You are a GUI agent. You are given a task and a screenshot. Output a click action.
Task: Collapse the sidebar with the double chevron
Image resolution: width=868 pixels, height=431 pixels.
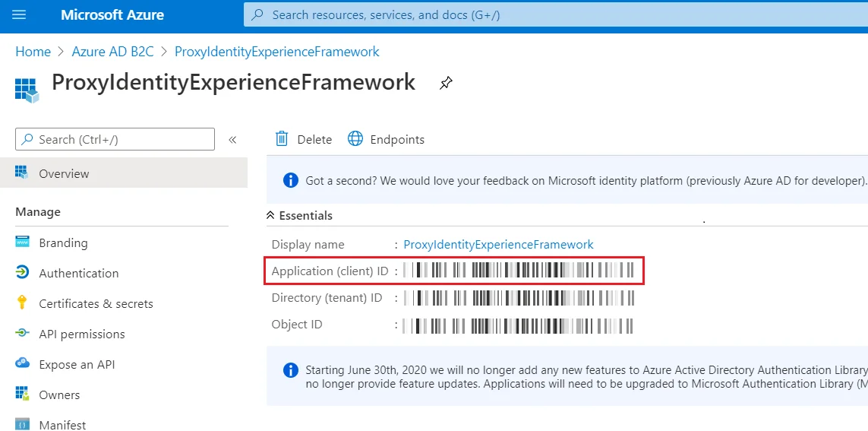(x=232, y=140)
